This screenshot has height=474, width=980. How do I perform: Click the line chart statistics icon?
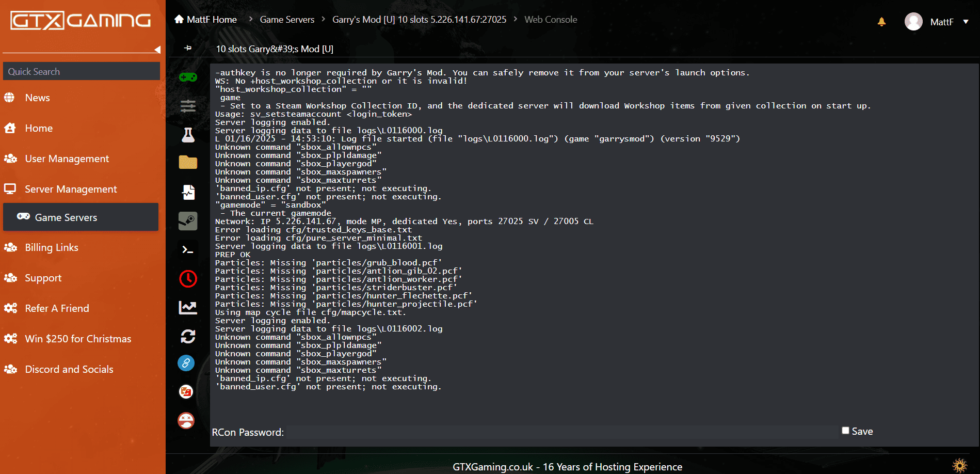[x=188, y=308]
